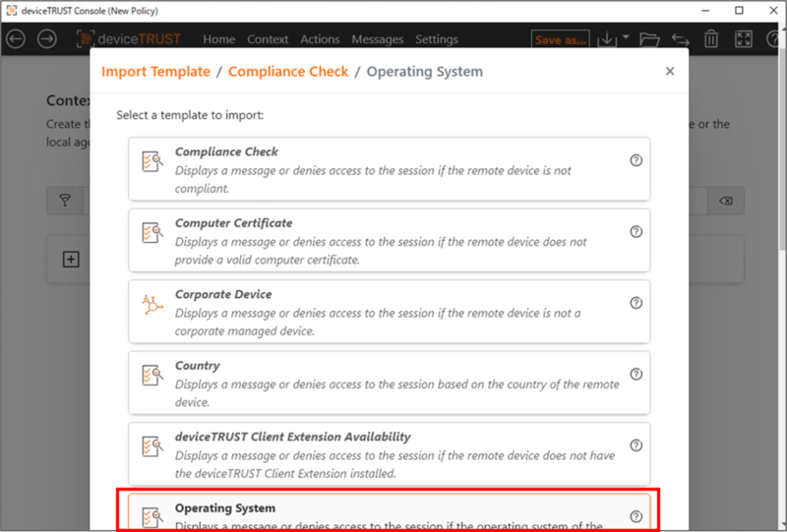Click the fullscreen expand icon
The image size is (787, 532).
point(744,39)
